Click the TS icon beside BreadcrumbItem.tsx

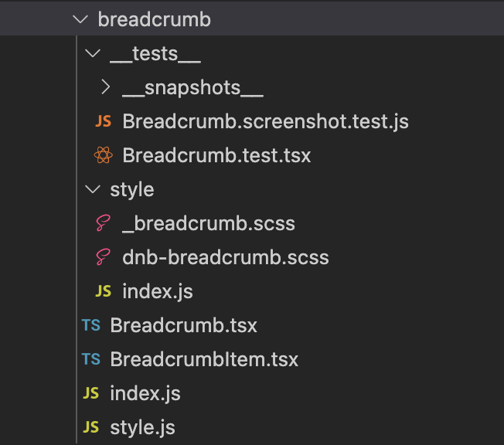pos(91,359)
